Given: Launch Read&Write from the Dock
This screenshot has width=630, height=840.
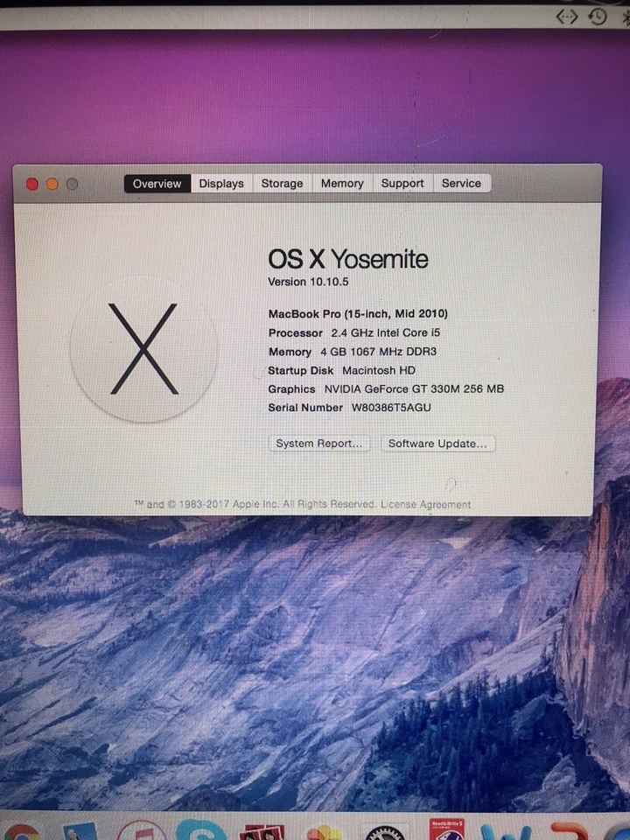Looking at the screenshot, I should click(447, 829).
